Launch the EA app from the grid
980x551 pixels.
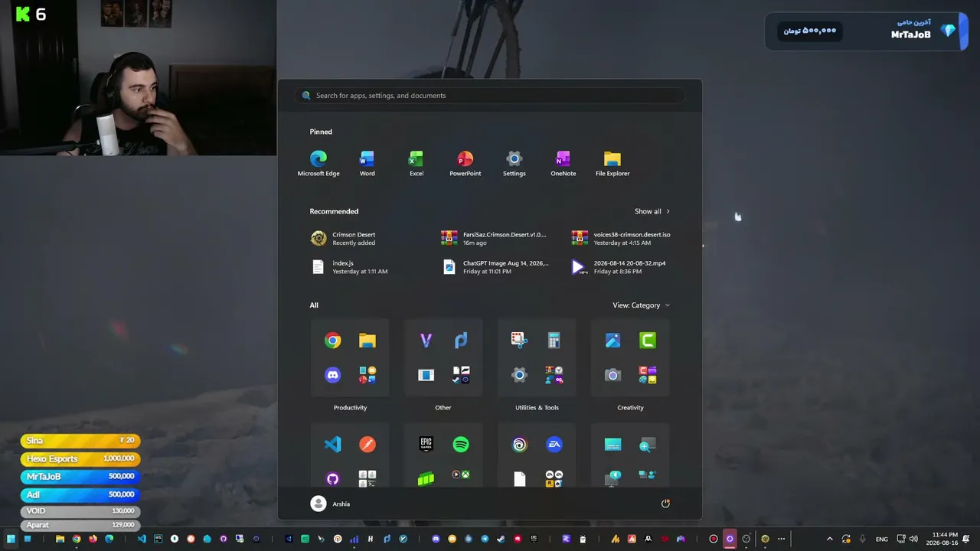click(554, 445)
